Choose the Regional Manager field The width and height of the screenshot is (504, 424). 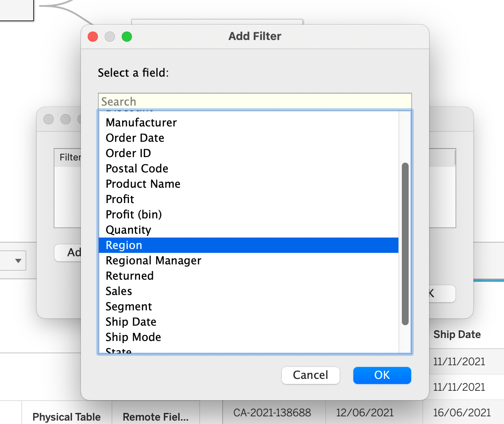coord(153,261)
